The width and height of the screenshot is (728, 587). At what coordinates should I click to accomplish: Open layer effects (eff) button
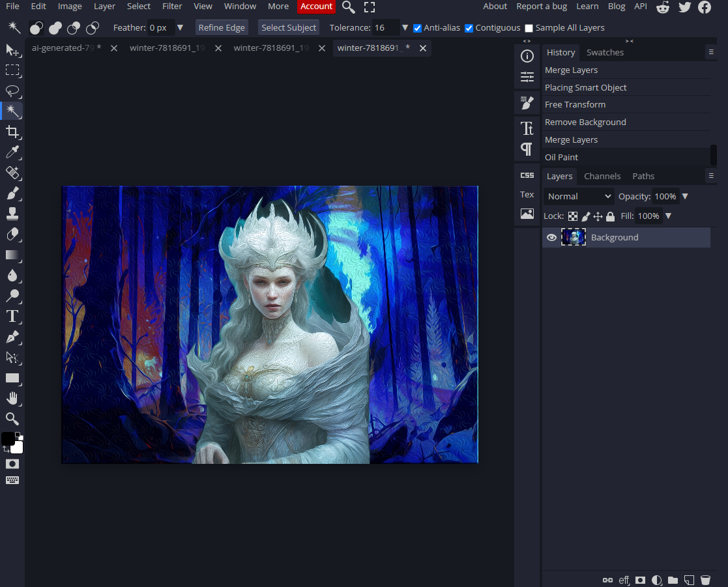(x=624, y=580)
